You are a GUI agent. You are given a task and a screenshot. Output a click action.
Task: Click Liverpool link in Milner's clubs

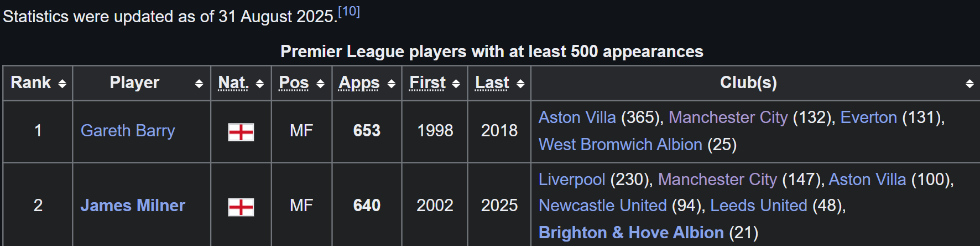pyautogui.click(x=572, y=180)
